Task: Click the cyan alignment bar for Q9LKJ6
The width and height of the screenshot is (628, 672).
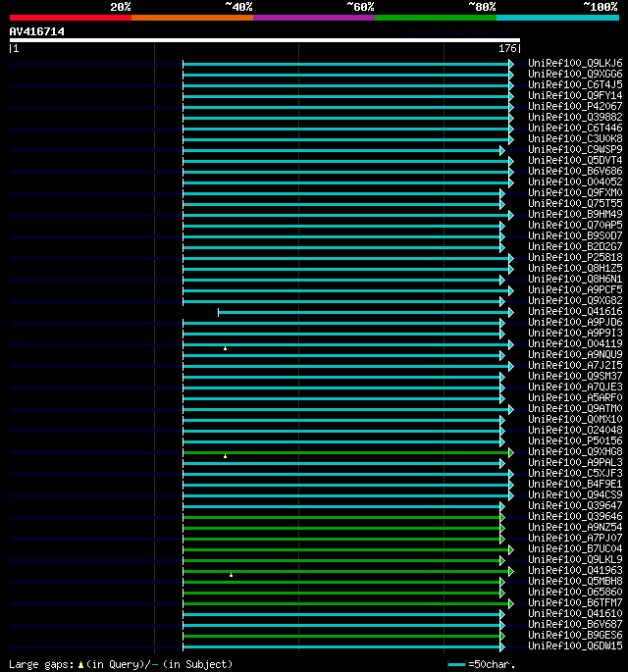Action: coord(345,65)
